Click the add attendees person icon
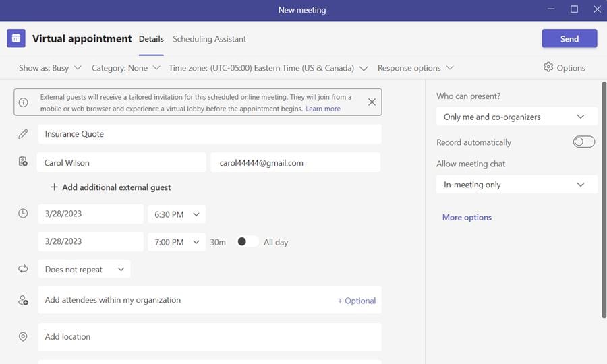The height and width of the screenshot is (364, 607). pyautogui.click(x=23, y=300)
